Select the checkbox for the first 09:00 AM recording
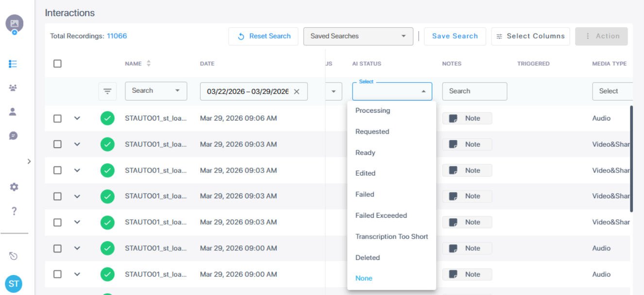The width and height of the screenshot is (644, 295). [x=57, y=248]
